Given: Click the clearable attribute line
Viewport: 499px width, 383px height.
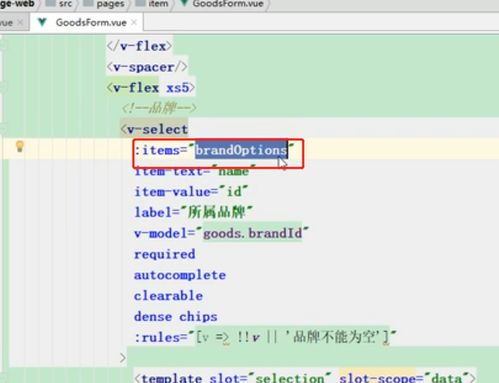Looking at the screenshot, I should pyautogui.click(x=168, y=296).
